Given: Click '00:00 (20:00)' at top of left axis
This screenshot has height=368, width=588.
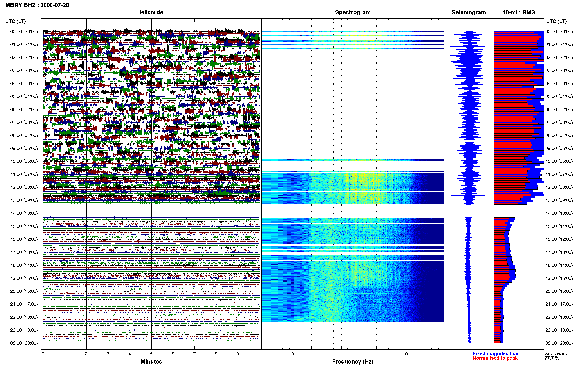Looking at the screenshot, I should pyautogui.click(x=24, y=31).
